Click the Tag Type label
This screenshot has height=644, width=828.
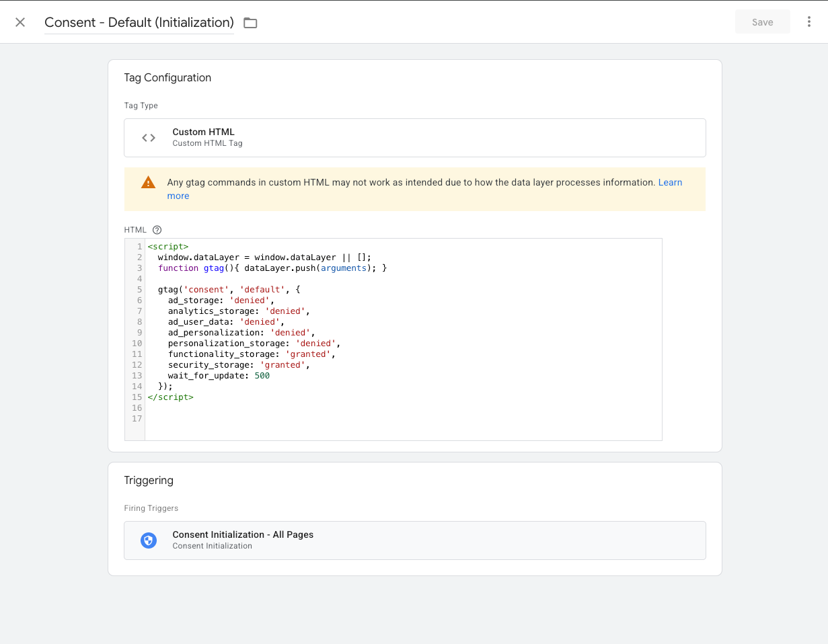click(141, 106)
